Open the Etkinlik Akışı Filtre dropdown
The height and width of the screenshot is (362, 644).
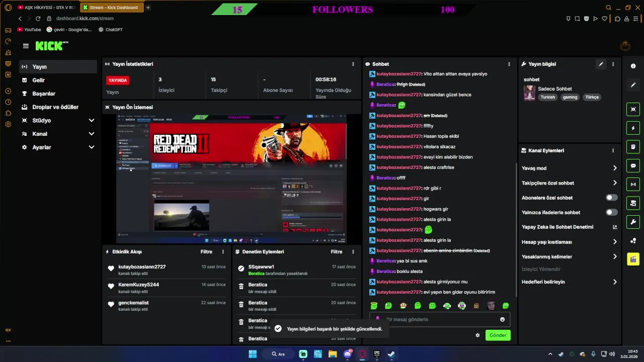tap(206, 251)
